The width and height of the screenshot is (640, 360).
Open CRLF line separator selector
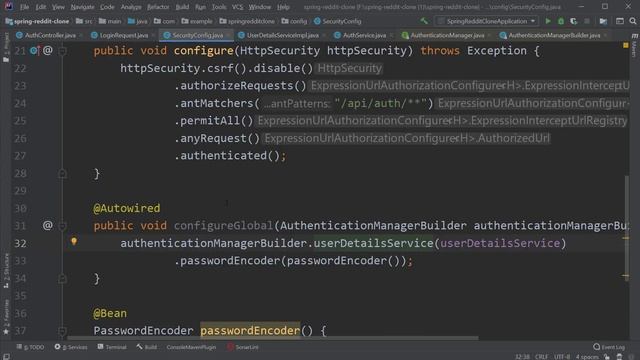click(x=541, y=357)
